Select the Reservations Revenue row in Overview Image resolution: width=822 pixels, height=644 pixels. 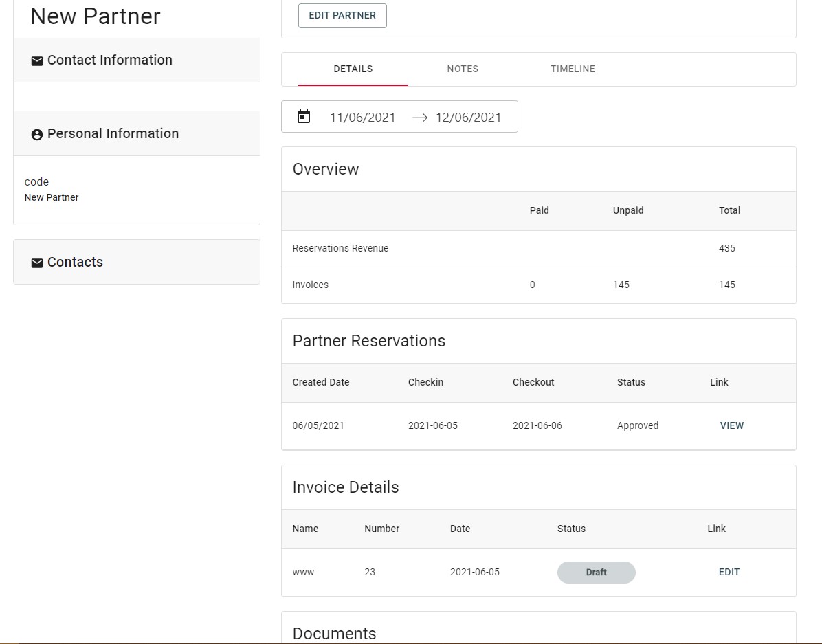[340, 248]
